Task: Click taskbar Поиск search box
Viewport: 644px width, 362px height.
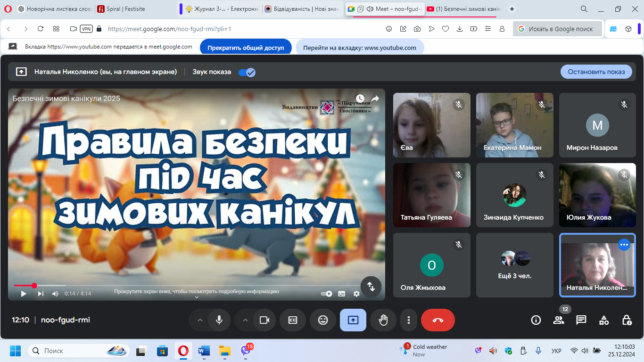Action: point(79,351)
